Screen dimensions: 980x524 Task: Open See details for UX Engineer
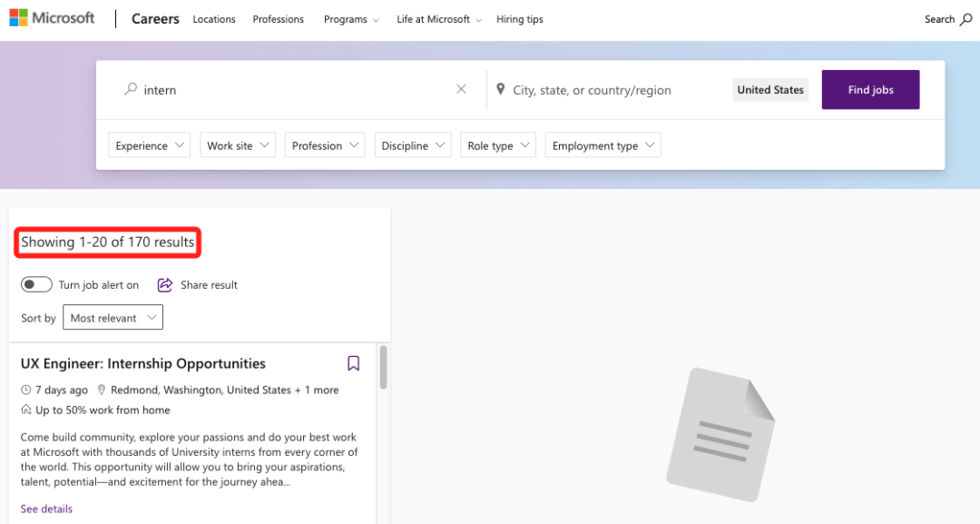pos(46,509)
